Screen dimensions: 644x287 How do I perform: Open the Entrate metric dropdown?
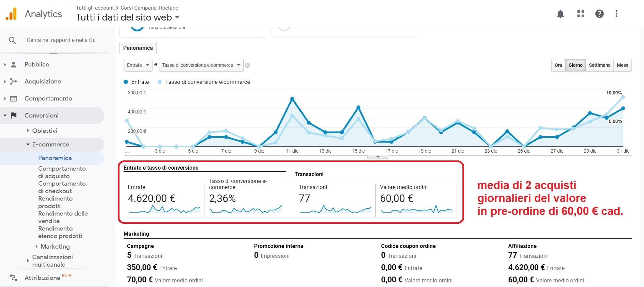[x=138, y=65]
